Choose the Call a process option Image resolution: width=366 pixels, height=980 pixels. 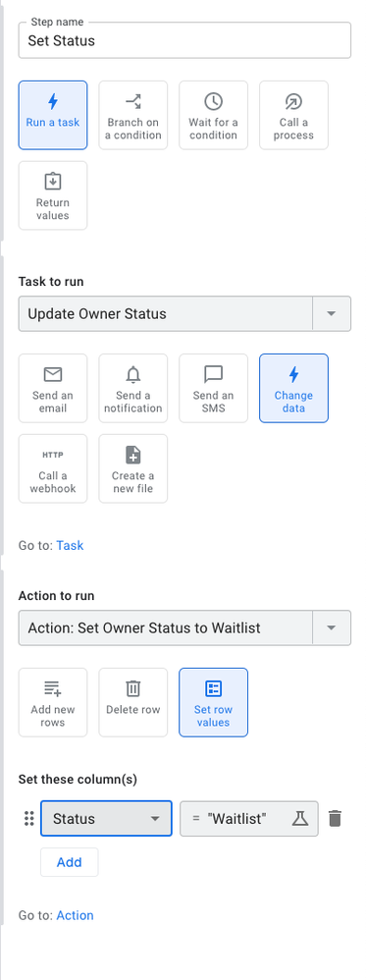point(293,115)
